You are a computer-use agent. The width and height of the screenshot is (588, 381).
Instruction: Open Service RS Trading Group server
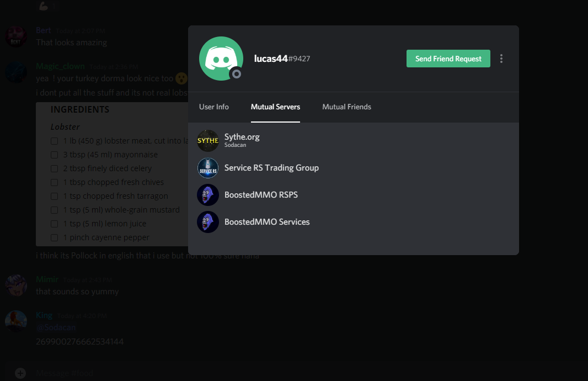coord(353,168)
